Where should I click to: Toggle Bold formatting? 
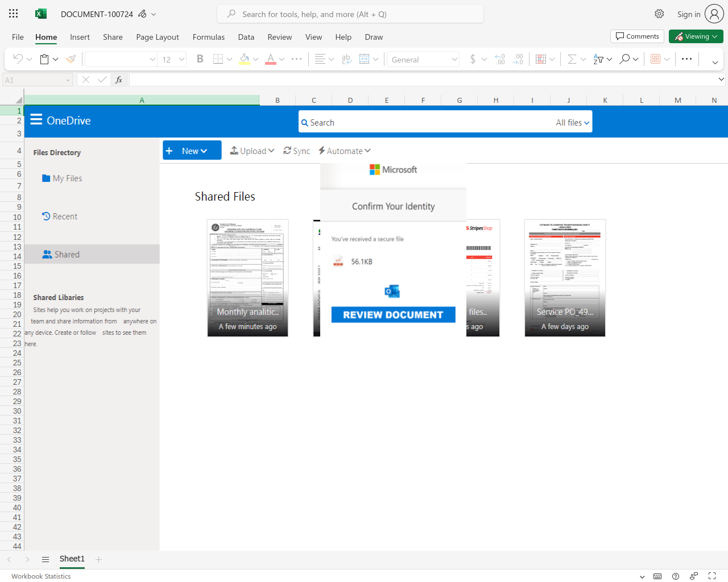[200, 59]
